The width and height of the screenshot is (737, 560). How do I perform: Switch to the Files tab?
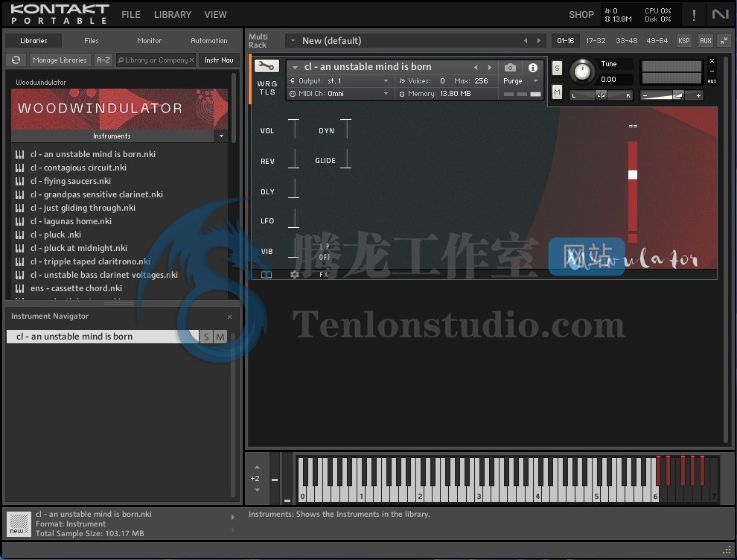coord(92,41)
